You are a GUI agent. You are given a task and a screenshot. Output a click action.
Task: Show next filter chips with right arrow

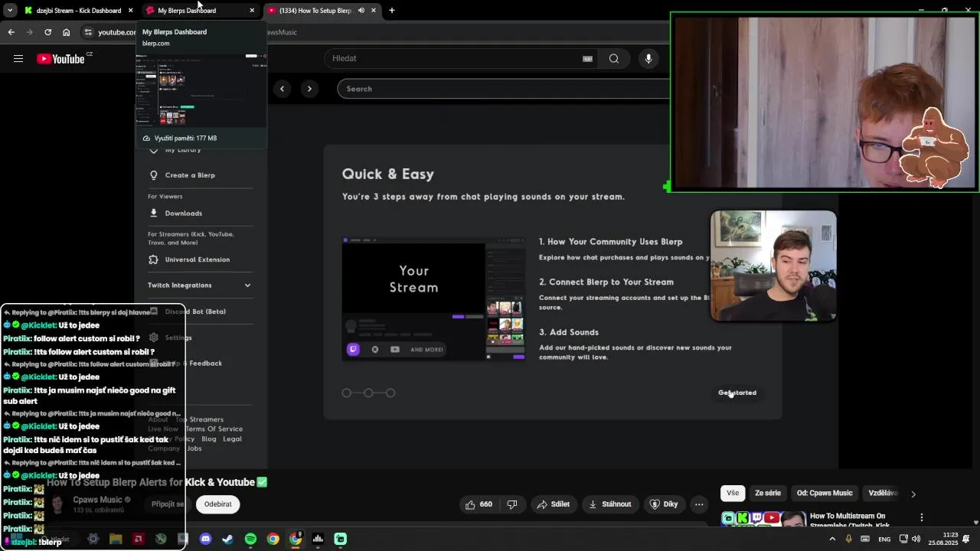[913, 494]
